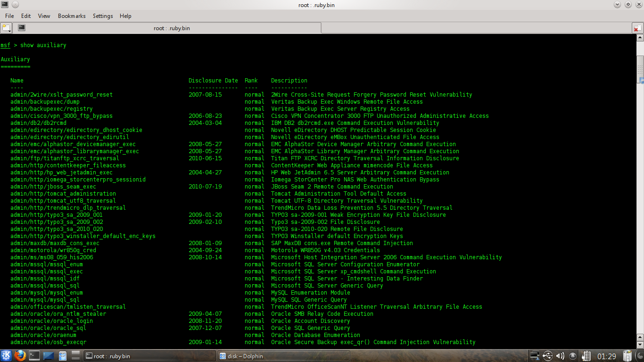The image size is (644, 362).
Task: Select the root : .ruby.bin tab
Action: (x=168, y=28)
